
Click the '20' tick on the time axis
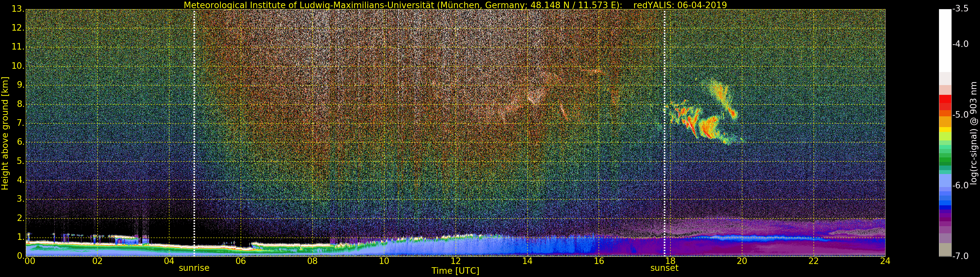coord(742,261)
